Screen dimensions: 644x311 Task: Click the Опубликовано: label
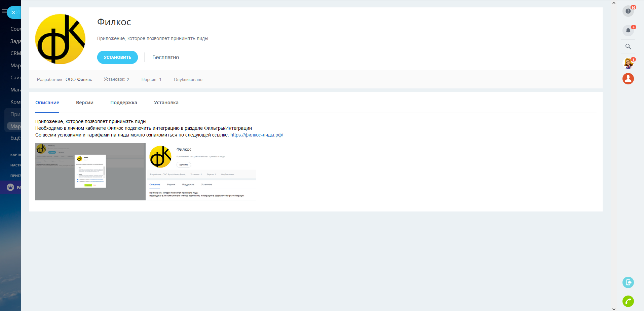189,80
